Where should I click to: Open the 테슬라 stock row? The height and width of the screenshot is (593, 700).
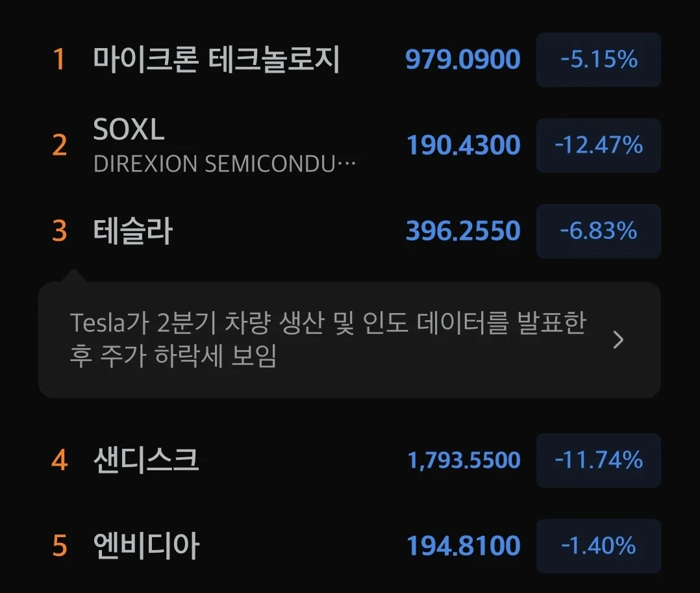[x=349, y=231]
